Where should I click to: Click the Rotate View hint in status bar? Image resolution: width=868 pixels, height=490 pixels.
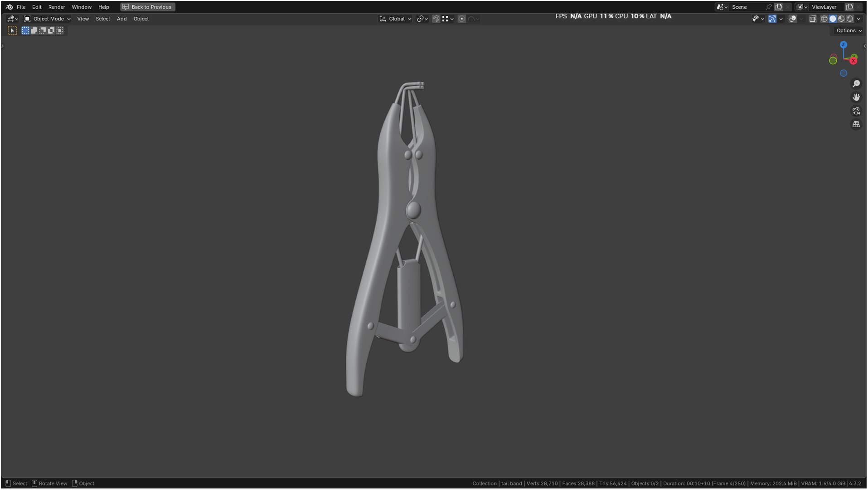[49, 483]
